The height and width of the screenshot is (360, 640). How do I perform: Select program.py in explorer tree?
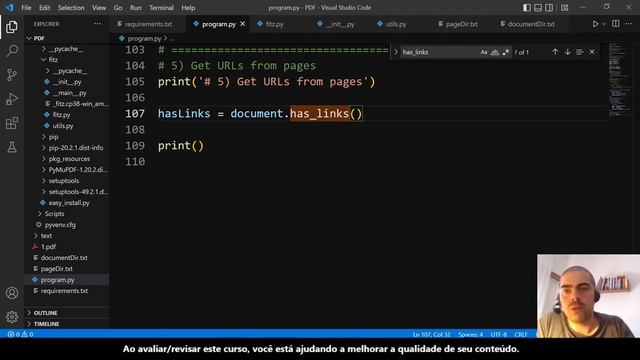coord(67,280)
